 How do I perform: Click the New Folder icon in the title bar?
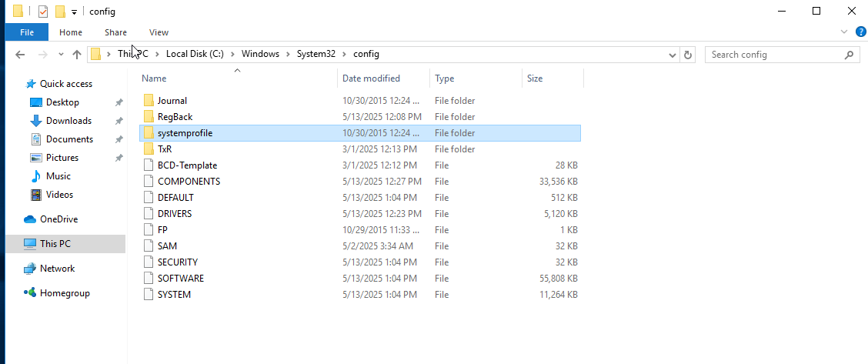click(x=60, y=12)
